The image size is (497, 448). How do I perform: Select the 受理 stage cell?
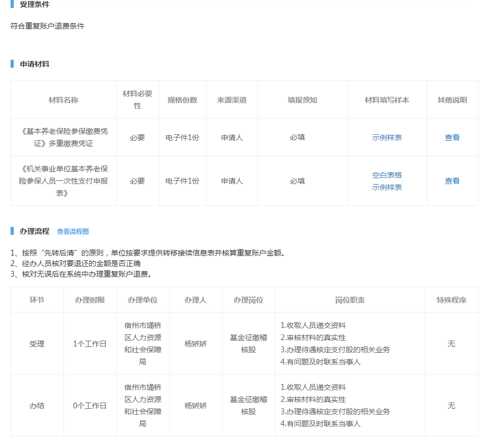pos(37,344)
